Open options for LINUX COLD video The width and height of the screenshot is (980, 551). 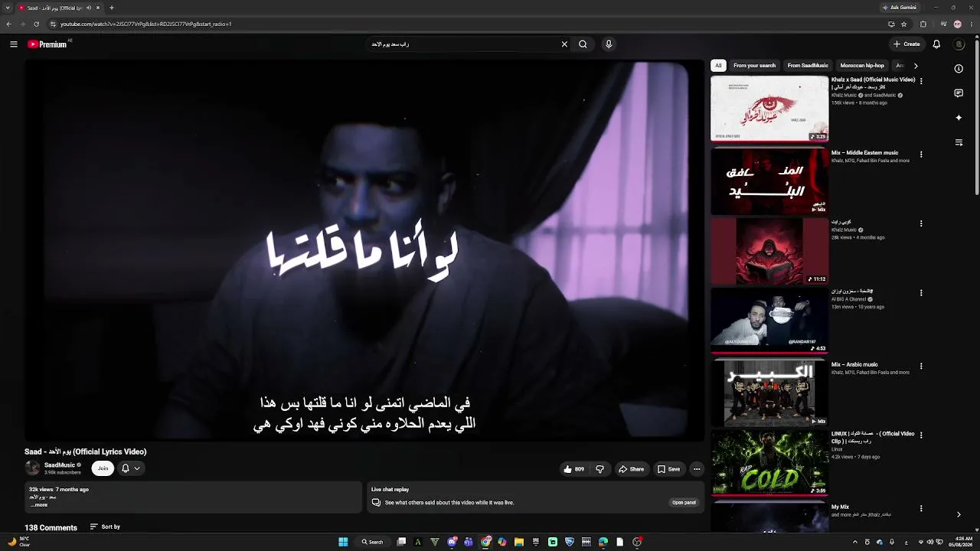coord(921,435)
